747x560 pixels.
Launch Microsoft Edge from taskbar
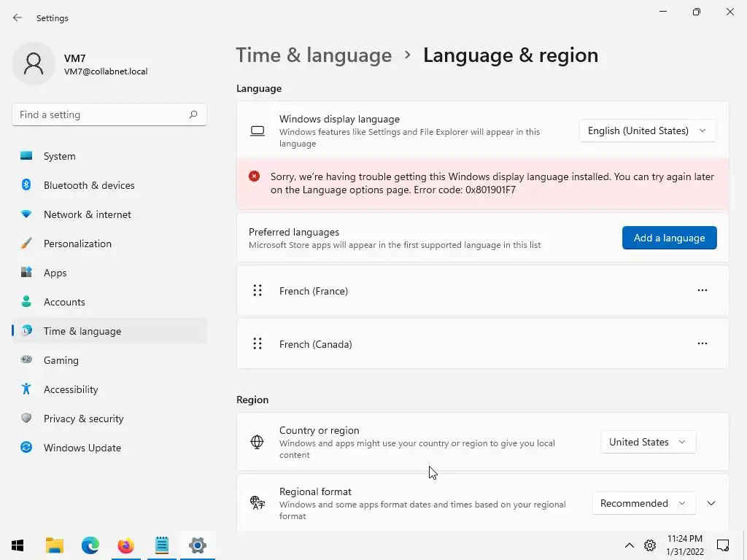pyautogui.click(x=90, y=545)
